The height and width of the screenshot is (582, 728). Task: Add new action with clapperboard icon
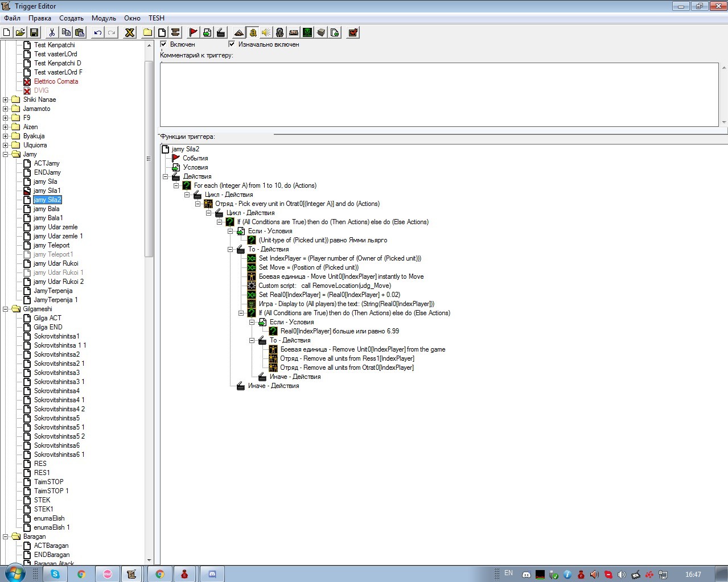[221, 32]
